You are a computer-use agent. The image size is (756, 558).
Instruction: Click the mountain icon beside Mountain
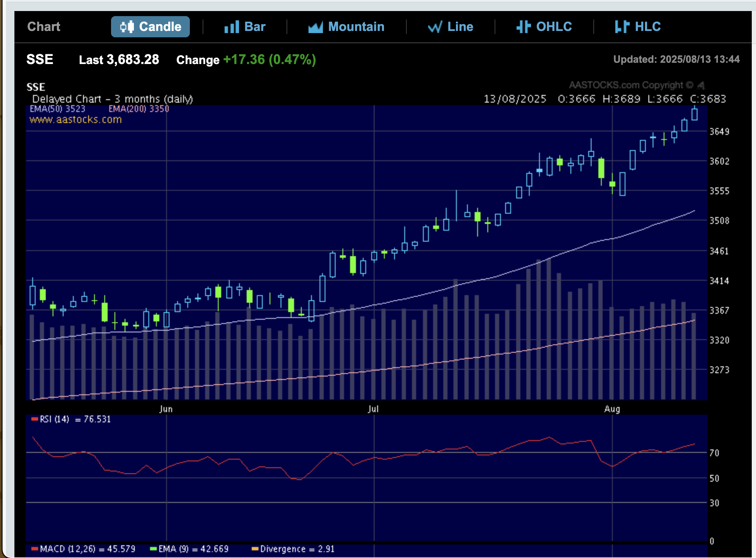[x=315, y=27]
